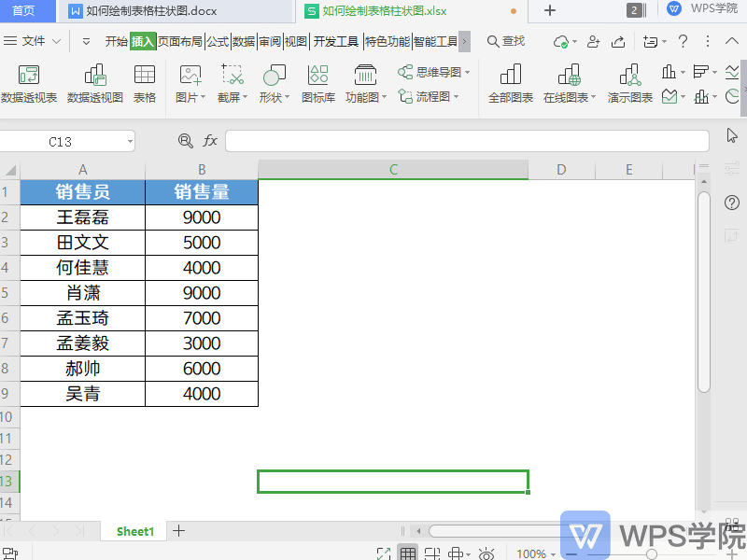Insert a table with 表格 icon
The width and height of the screenshot is (747, 560).
(145, 84)
